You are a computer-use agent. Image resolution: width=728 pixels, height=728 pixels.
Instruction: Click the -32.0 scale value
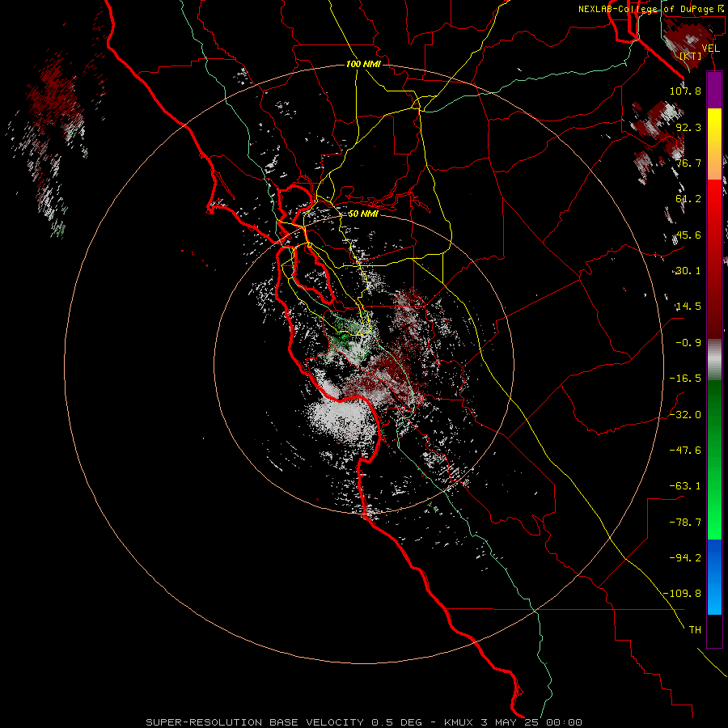tap(685, 415)
